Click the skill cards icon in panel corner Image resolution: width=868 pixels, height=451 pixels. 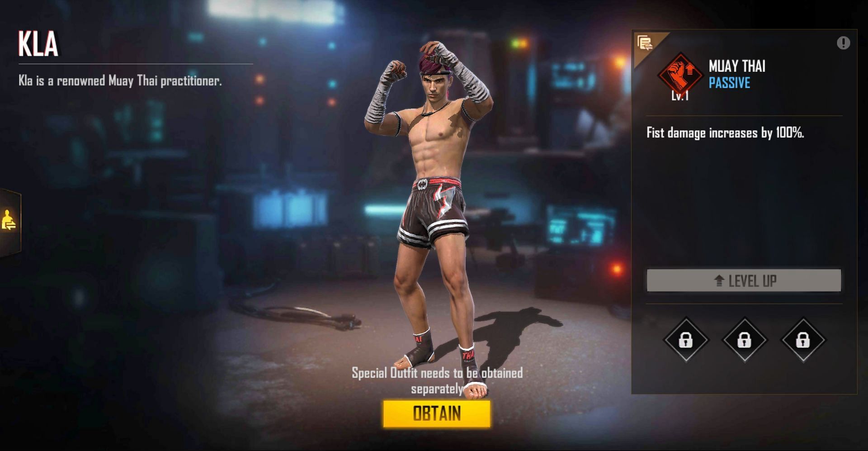pyautogui.click(x=645, y=43)
